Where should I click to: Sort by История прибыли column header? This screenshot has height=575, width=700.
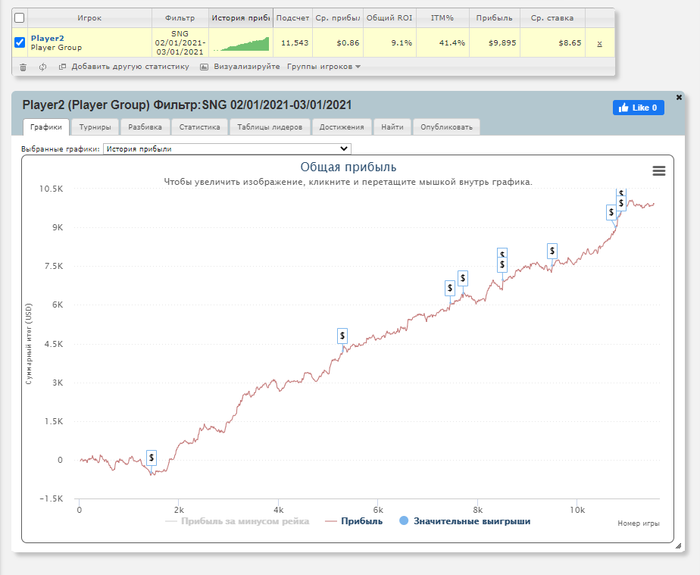pyautogui.click(x=241, y=18)
